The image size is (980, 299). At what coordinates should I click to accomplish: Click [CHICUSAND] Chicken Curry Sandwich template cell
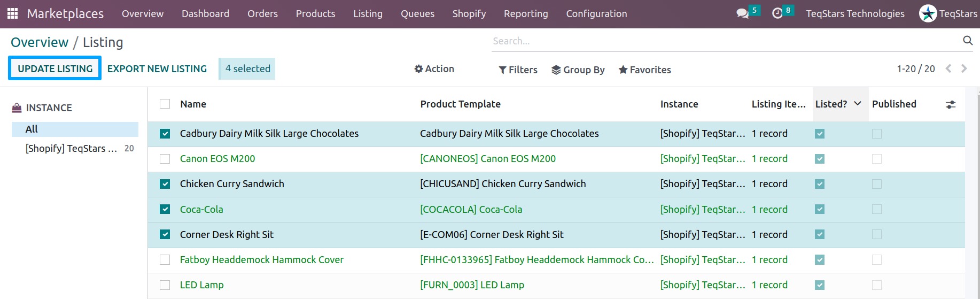pos(503,184)
